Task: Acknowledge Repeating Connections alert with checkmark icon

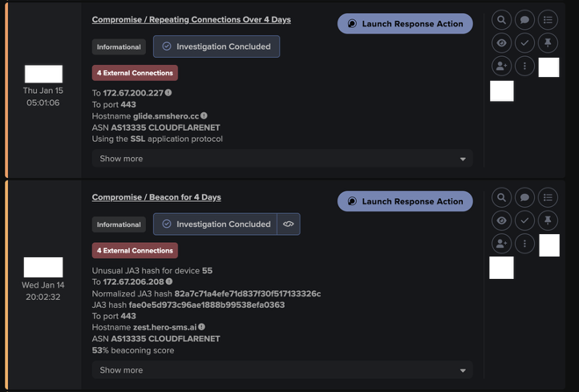Action: pos(524,43)
